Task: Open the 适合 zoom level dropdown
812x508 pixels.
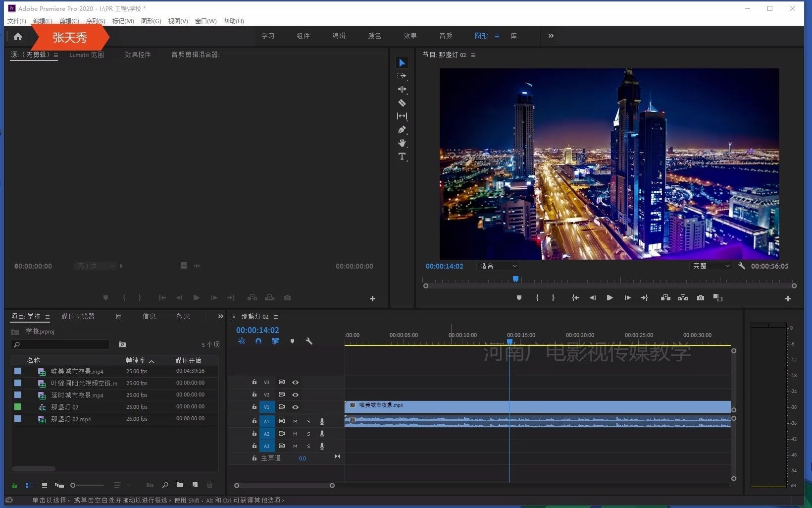Action: (498, 266)
